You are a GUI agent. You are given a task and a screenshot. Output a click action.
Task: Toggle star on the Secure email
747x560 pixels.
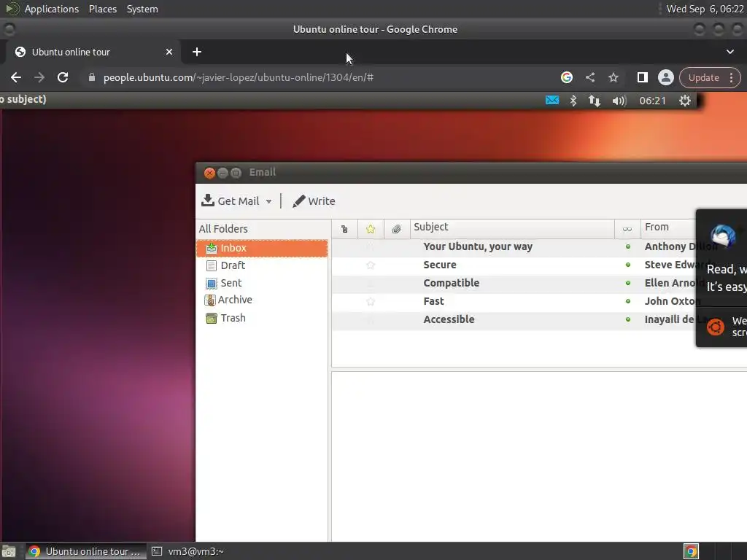pyautogui.click(x=370, y=265)
